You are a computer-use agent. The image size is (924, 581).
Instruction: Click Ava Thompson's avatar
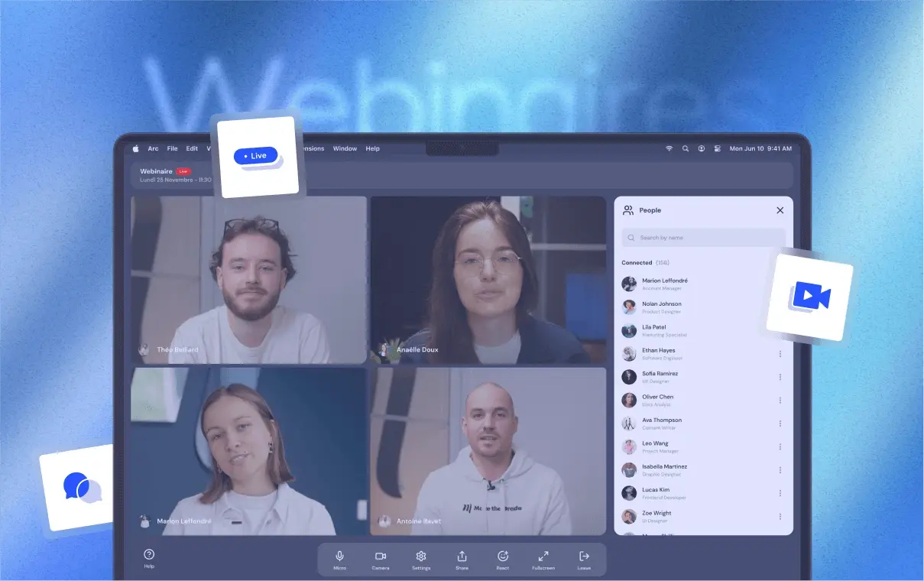[629, 423]
